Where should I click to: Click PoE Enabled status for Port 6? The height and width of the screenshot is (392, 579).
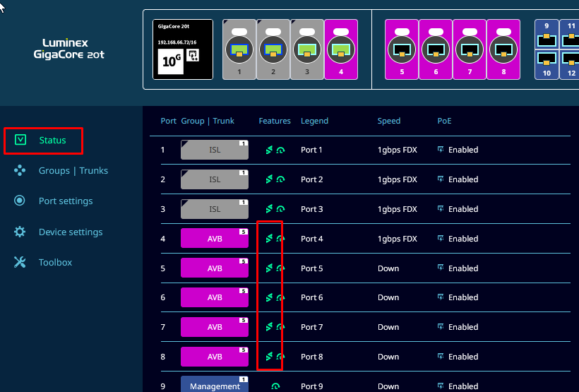462,298
